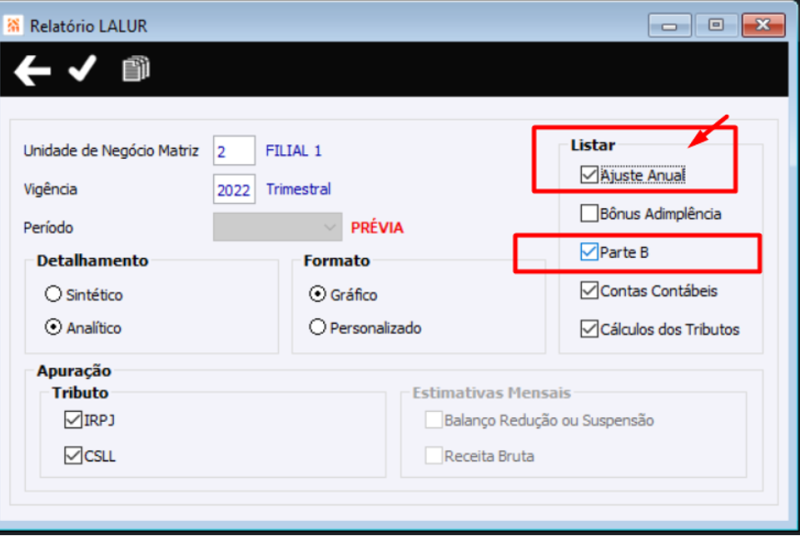
Task: Uncheck the IRPJ tributo checkbox
Action: 73,420
